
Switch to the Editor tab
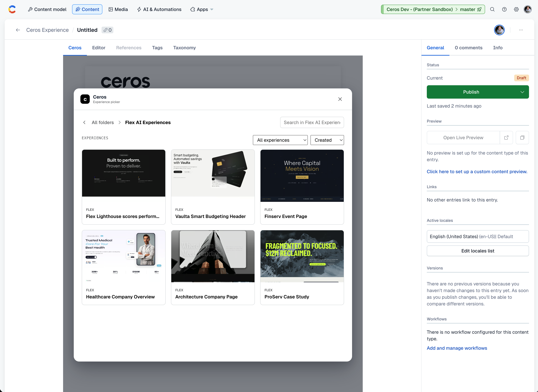click(99, 48)
